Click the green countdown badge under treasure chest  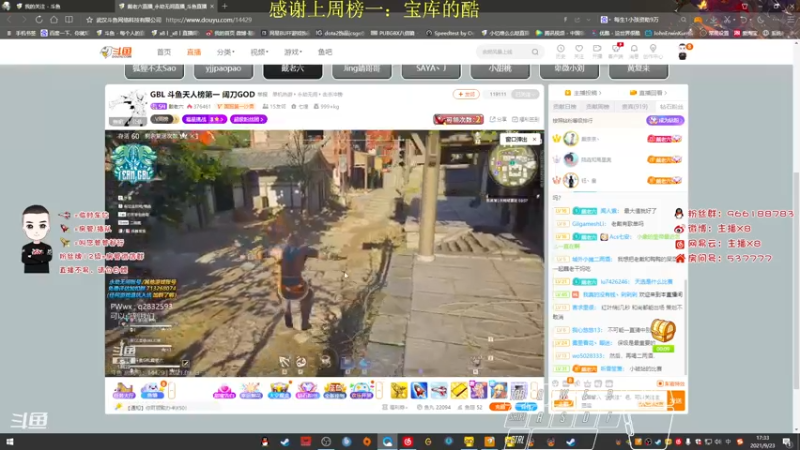click(663, 349)
